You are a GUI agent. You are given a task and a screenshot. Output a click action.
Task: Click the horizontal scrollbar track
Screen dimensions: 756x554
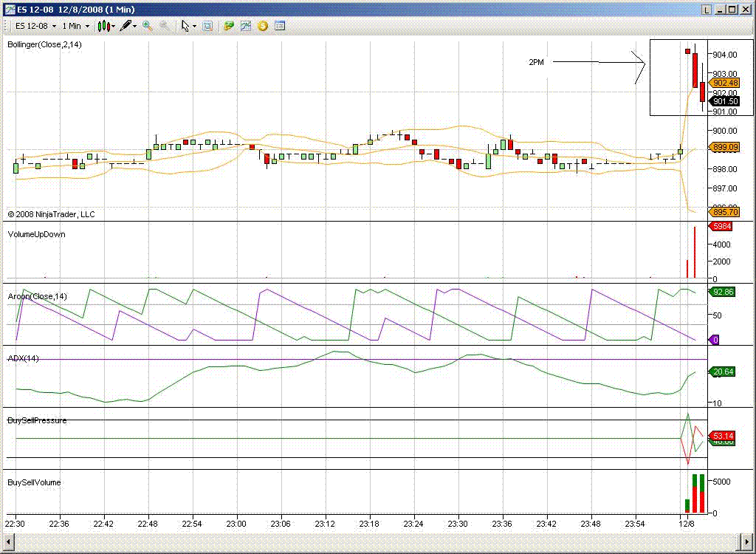[376, 541]
